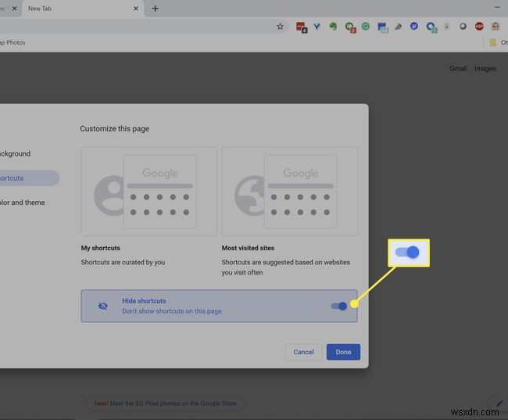Click the Cancel button
This screenshot has height=420, width=508.
point(303,352)
